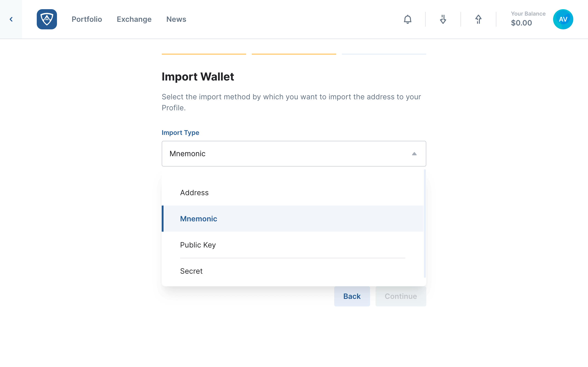Open the Portfolio navigation item
Image resolution: width=588 pixels, height=367 pixels.
pos(87,19)
